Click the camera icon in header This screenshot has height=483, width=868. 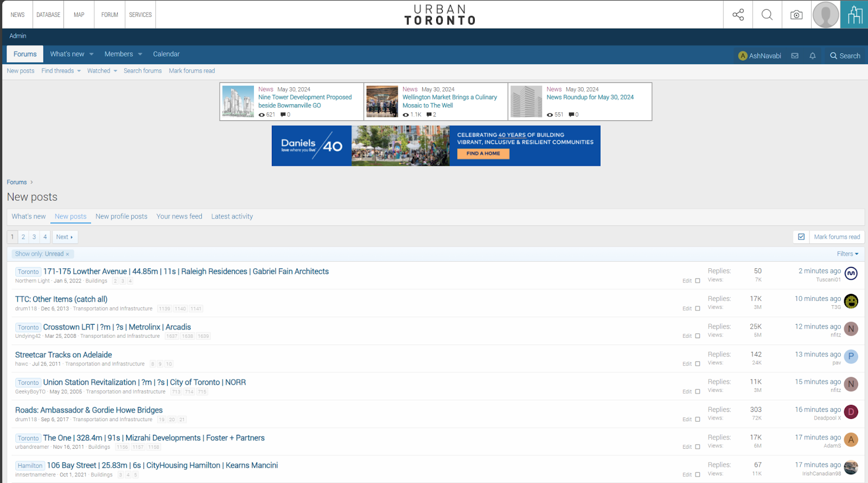point(796,15)
